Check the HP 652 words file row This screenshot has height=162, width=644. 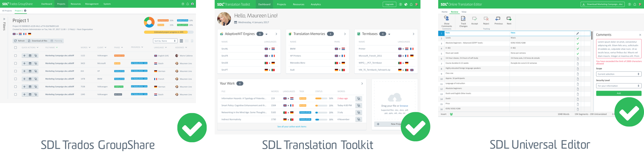tap(16, 71)
